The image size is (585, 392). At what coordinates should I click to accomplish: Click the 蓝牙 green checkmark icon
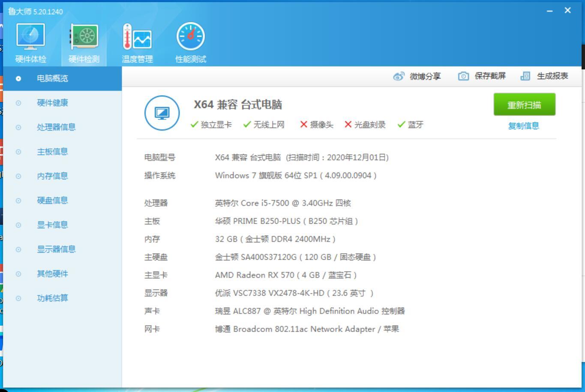(402, 124)
